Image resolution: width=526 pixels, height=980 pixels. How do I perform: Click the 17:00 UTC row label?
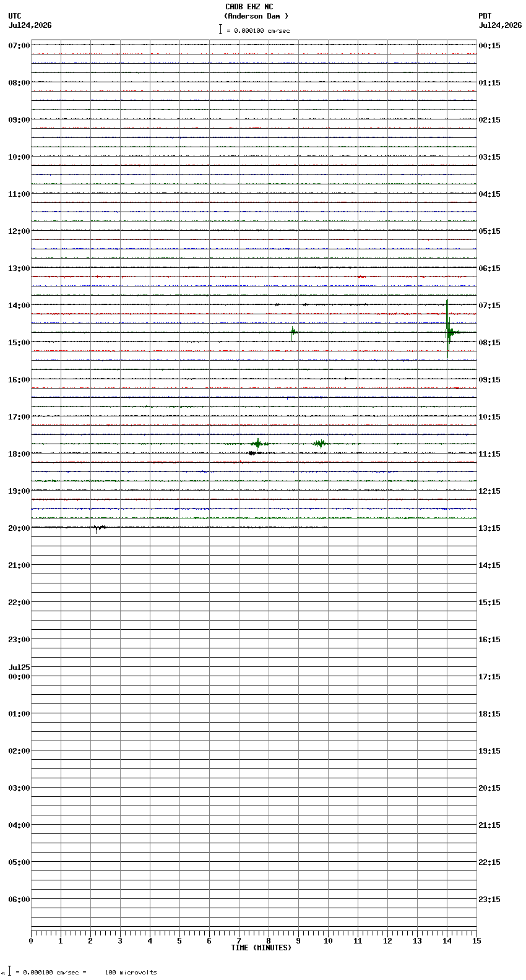click(x=19, y=417)
